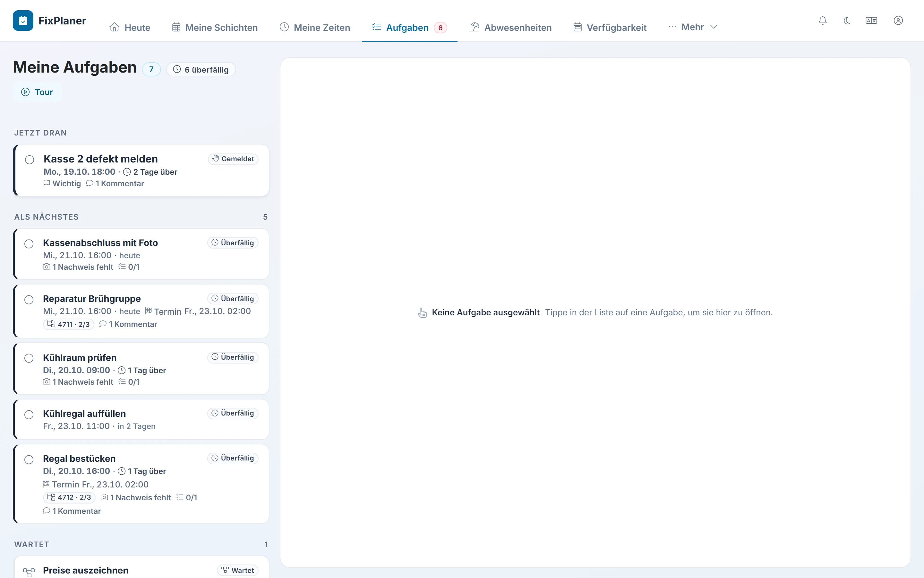Viewport: 924px width, 578px height.
Task: Open the language switcher icon
Action: pos(871,21)
